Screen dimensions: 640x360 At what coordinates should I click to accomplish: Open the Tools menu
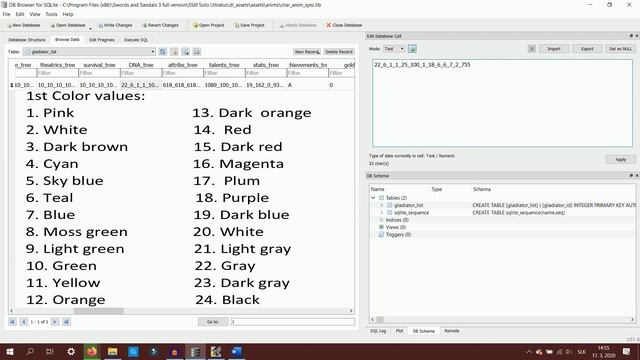pos(51,14)
